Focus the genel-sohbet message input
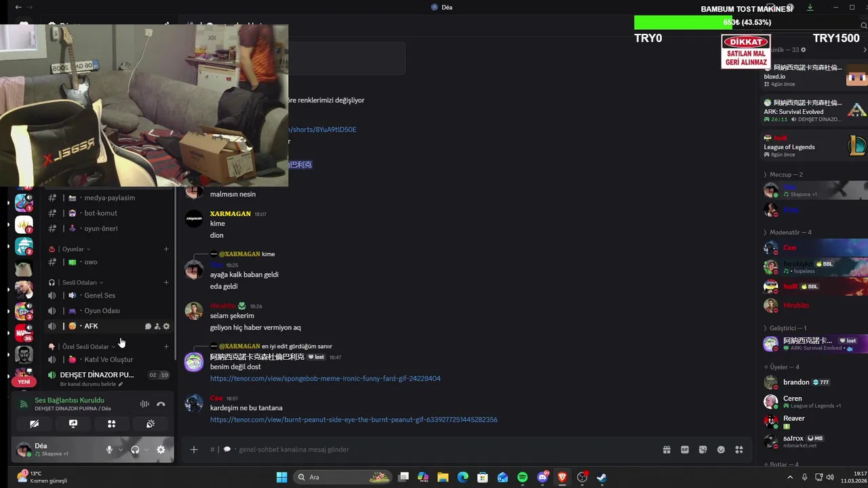Screen dimensions: 868x488 tap(434, 449)
